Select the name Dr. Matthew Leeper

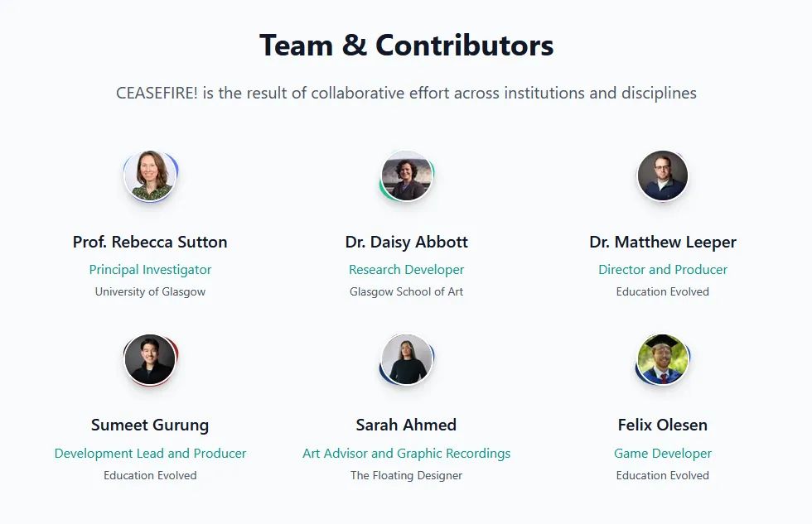coord(663,242)
